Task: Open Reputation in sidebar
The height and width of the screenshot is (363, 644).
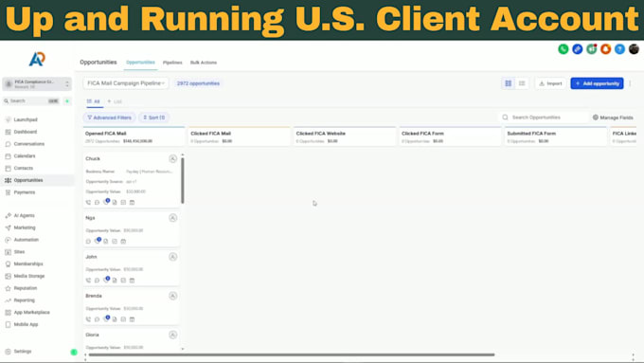Action: tap(25, 288)
